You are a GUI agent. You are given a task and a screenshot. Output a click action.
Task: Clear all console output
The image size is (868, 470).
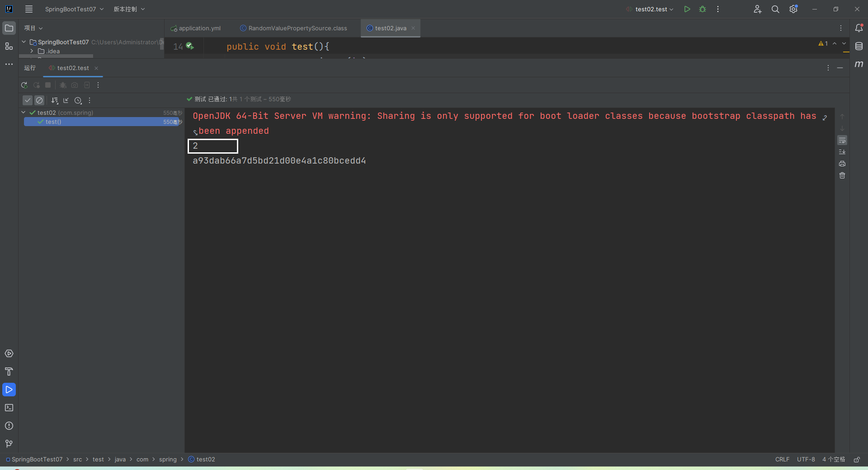842,175
